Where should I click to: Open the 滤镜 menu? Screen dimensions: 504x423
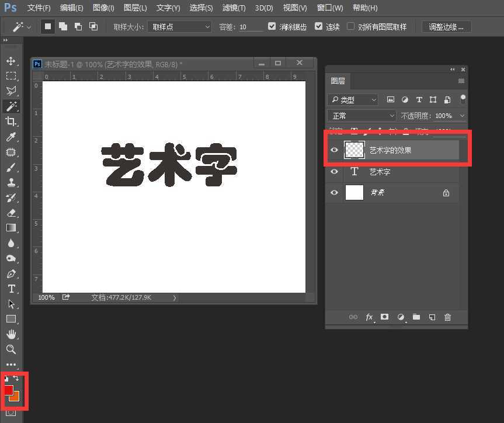pyautogui.click(x=234, y=8)
